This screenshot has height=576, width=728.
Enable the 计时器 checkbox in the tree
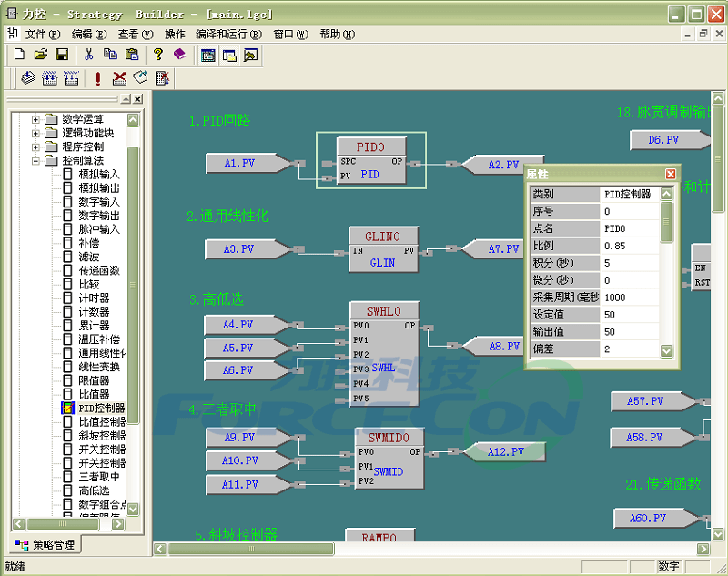click(x=67, y=298)
